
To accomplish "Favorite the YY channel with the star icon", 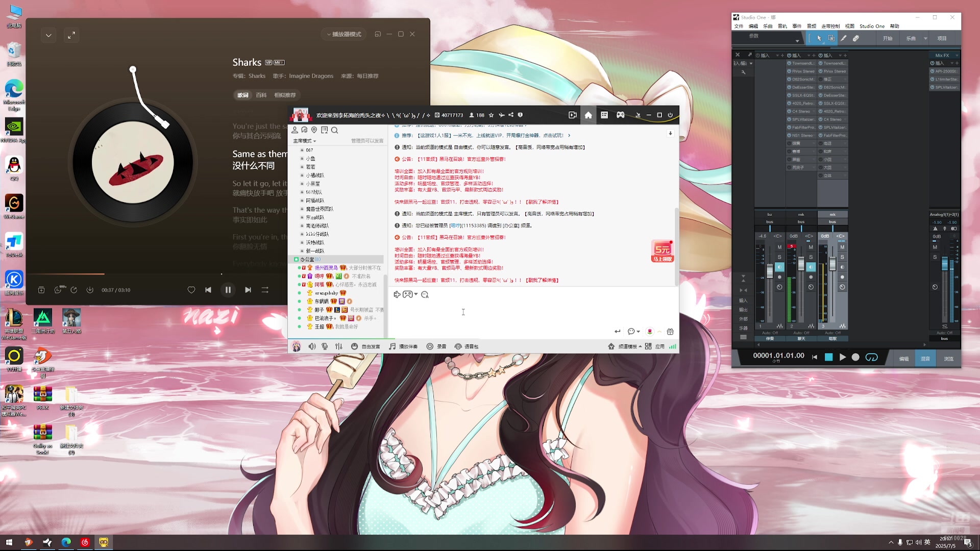I will [491, 115].
